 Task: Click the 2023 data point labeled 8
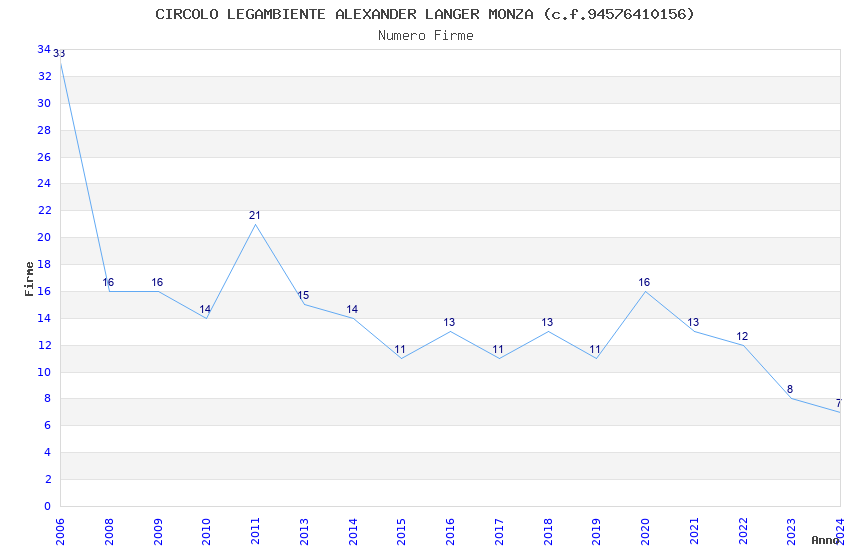791,398
